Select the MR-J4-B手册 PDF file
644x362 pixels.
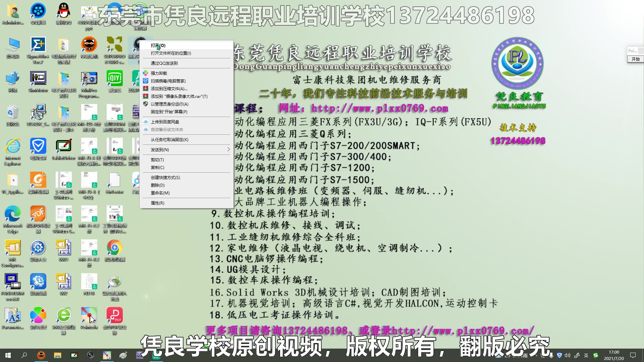coord(89,253)
